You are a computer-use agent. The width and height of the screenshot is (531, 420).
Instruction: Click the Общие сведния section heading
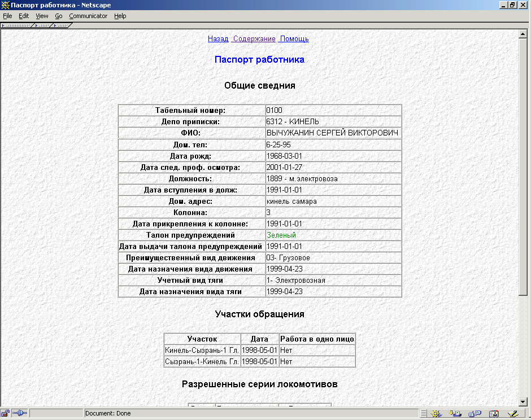pyautogui.click(x=260, y=86)
